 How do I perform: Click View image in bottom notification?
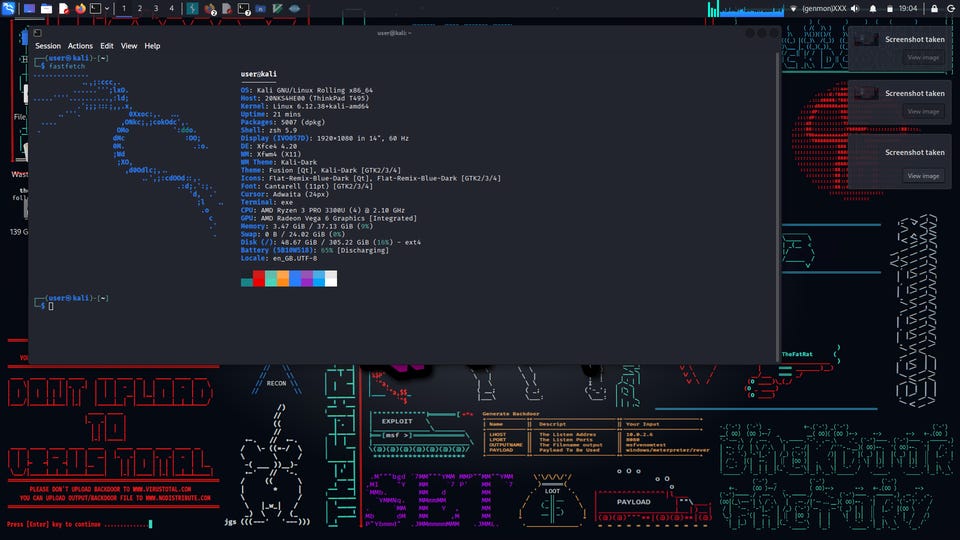coord(923,176)
